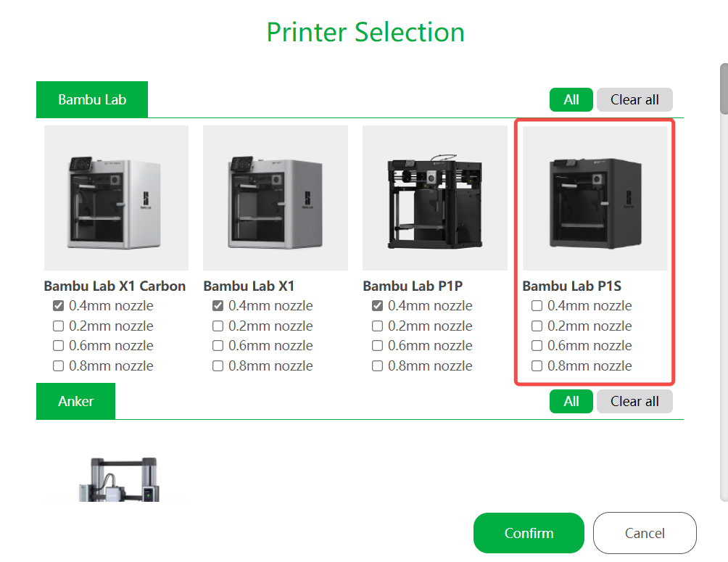Tick Bambu Lab X1 0.6mm nozzle
728x562 pixels.
coord(218,346)
